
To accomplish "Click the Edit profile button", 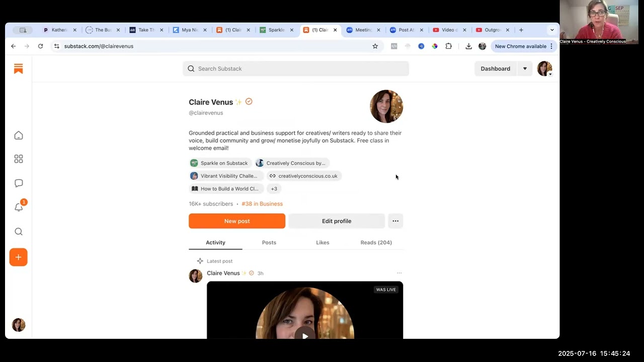I will tap(337, 221).
